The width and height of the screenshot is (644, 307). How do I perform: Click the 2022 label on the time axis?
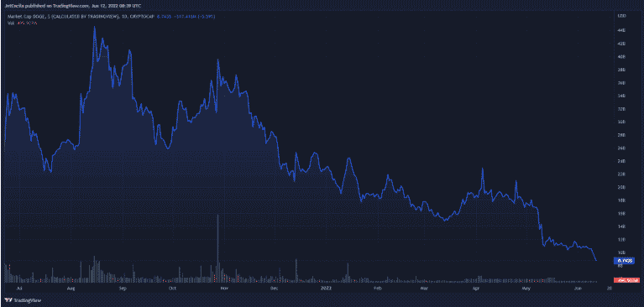coord(326,289)
